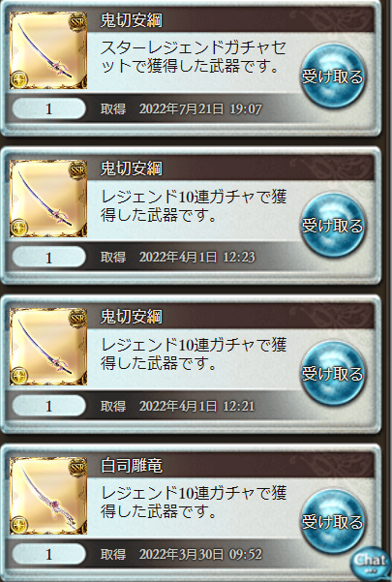Tap the 白司雕竜 weapon thumbnail

click(48, 495)
